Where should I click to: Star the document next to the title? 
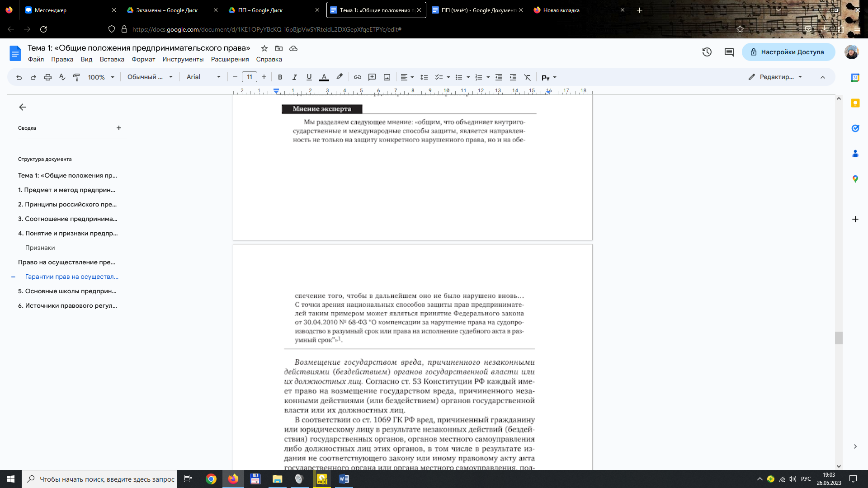[264, 48]
